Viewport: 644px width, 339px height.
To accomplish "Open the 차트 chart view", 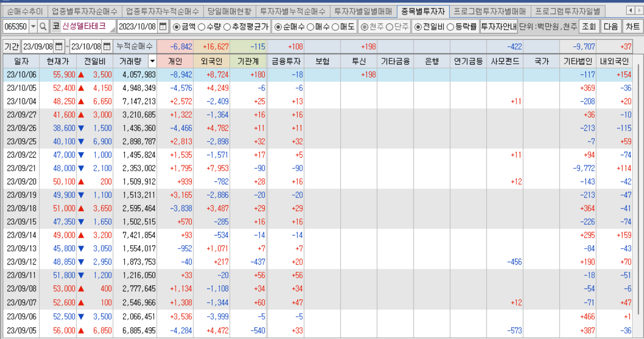I will [x=633, y=27].
